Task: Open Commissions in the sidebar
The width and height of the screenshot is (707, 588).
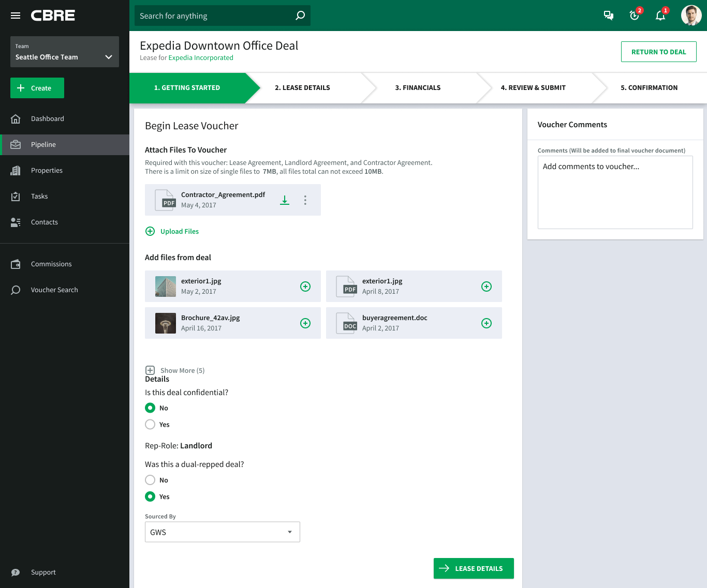Action: [51, 264]
